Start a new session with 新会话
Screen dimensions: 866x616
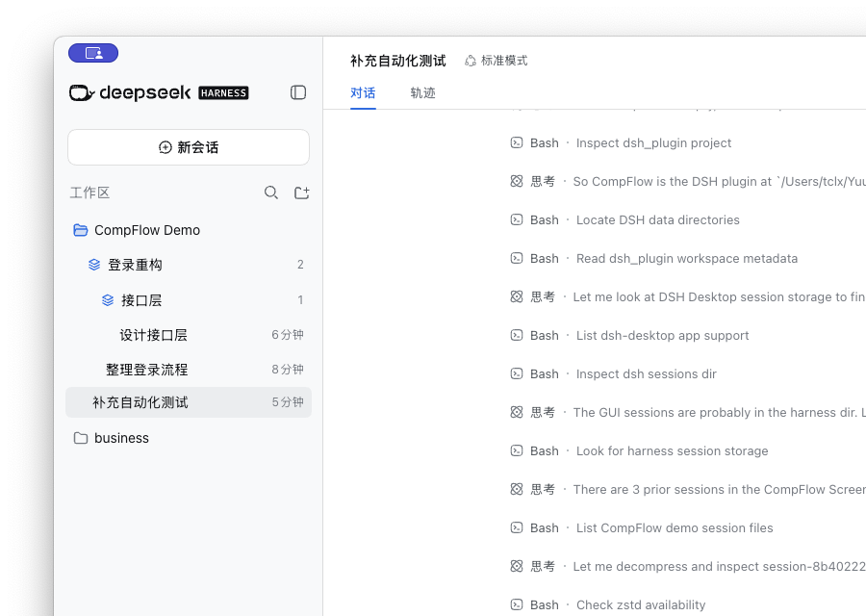click(x=189, y=147)
